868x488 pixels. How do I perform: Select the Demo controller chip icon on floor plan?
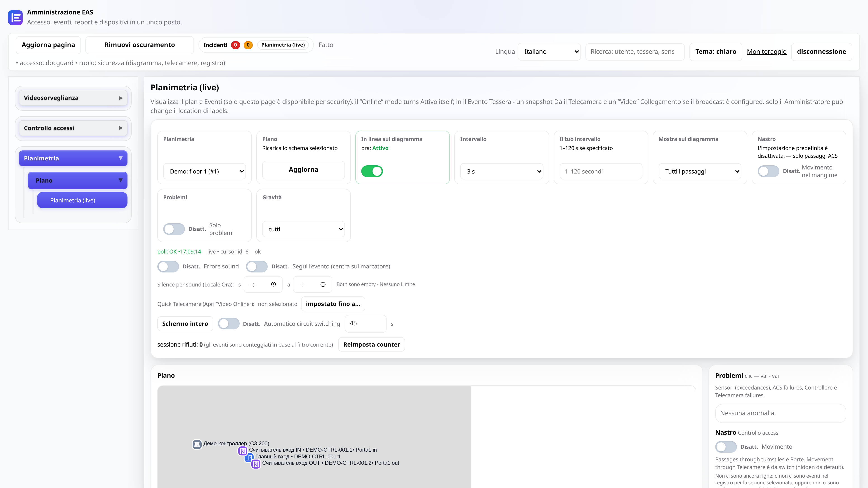pos(197,445)
